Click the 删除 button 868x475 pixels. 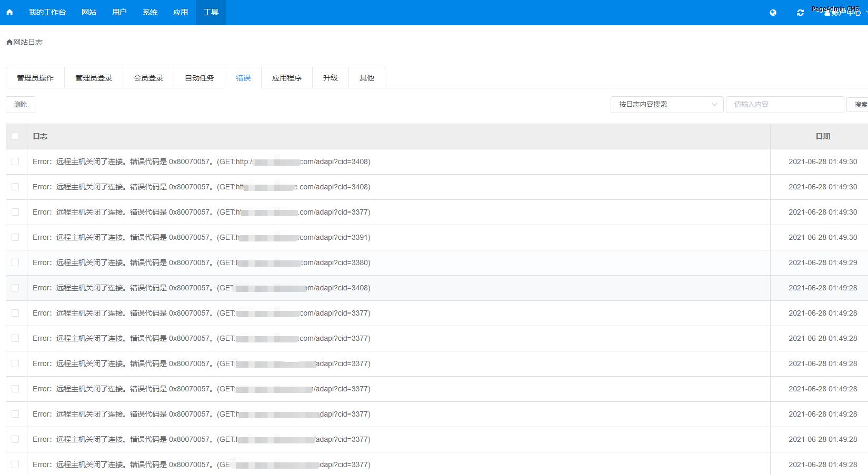click(21, 105)
